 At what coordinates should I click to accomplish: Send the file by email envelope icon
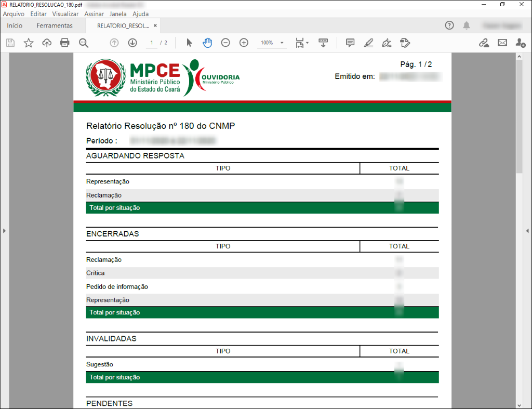502,43
